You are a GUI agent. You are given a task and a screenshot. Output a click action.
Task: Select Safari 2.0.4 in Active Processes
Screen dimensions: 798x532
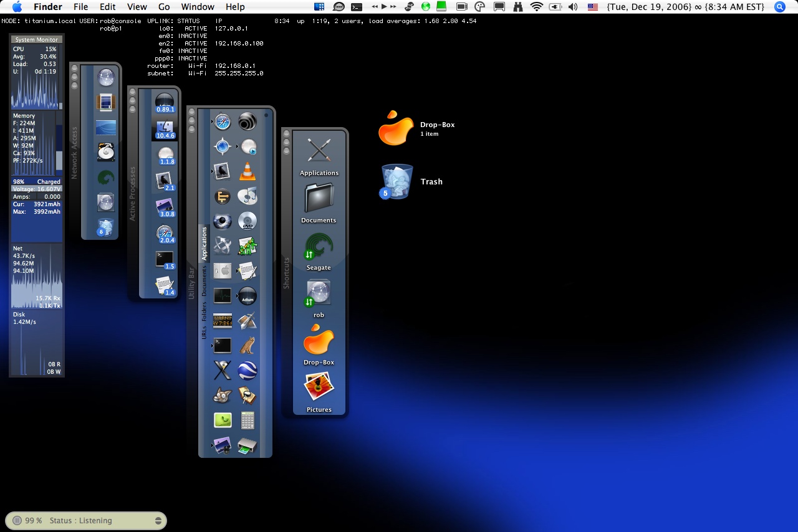165,234
